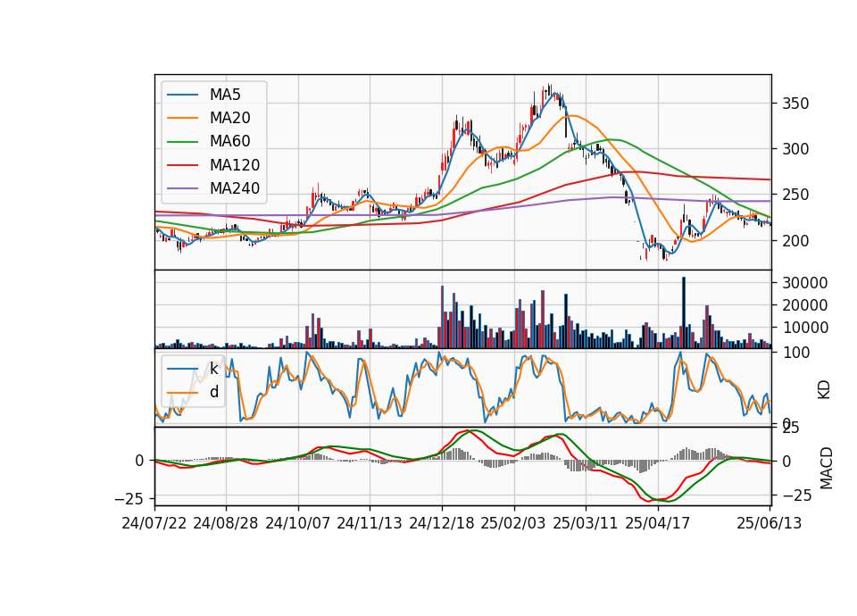Click the 200 price axis label
The width and height of the screenshot is (857, 616).
795,240
